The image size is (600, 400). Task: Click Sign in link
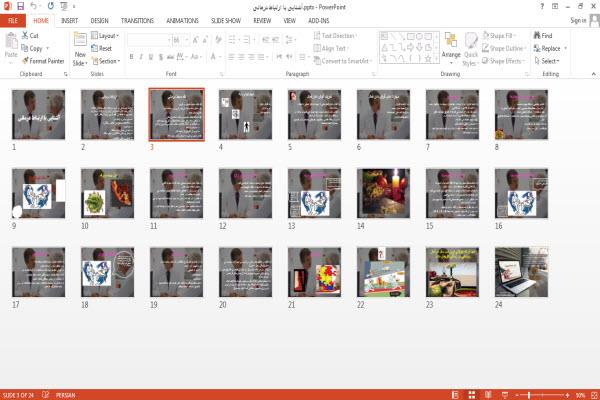point(578,21)
